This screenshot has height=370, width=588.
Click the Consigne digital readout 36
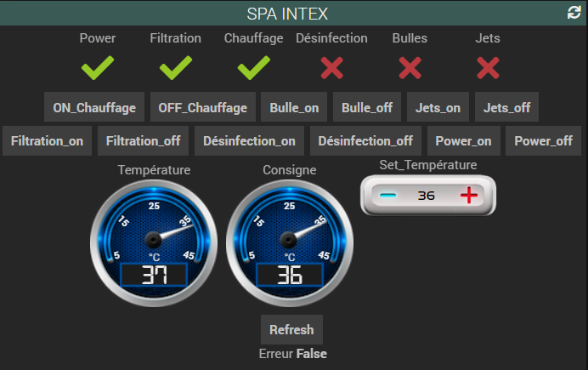click(289, 275)
